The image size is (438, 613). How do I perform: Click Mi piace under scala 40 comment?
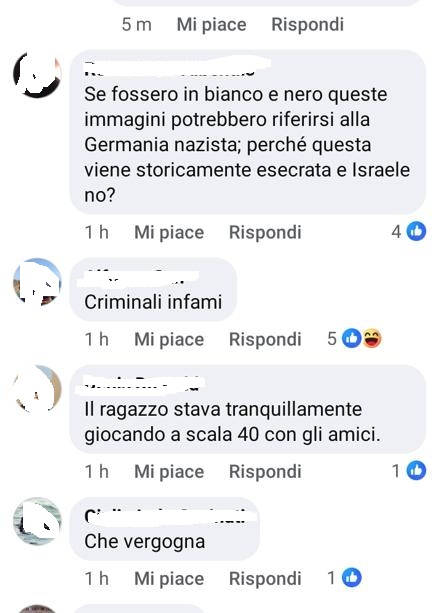coord(169,472)
